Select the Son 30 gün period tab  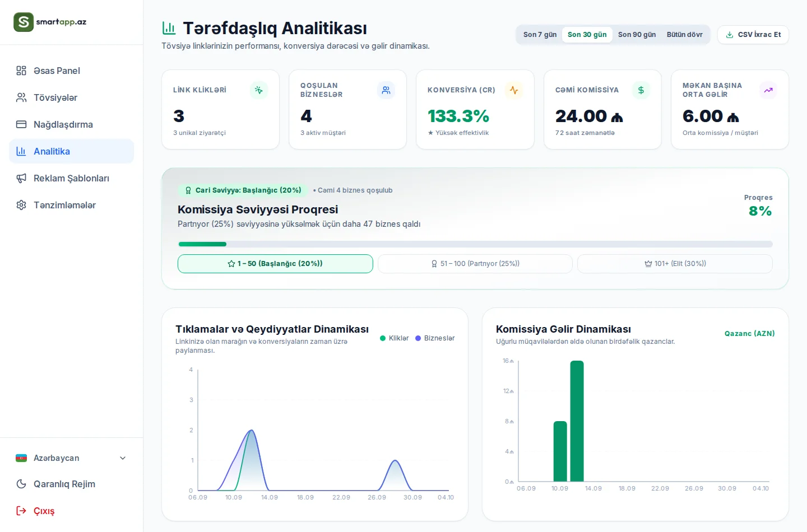point(587,35)
